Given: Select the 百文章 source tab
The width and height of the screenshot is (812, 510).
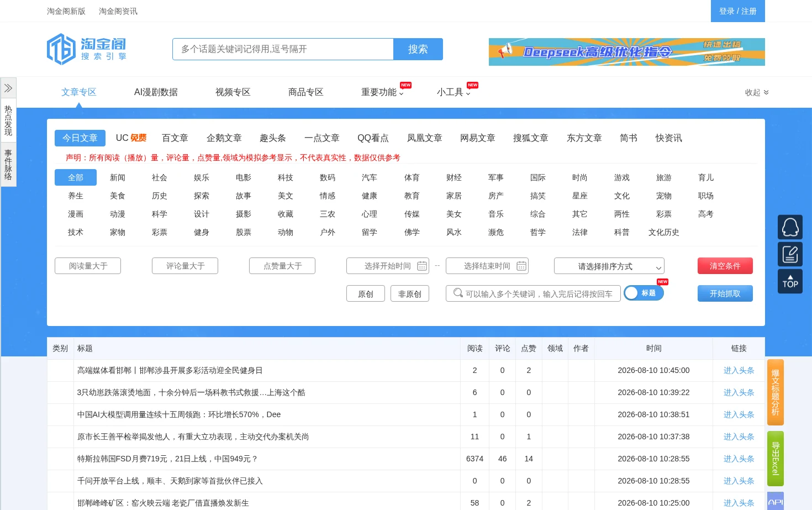Looking at the screenshot, I should point(175,138).
